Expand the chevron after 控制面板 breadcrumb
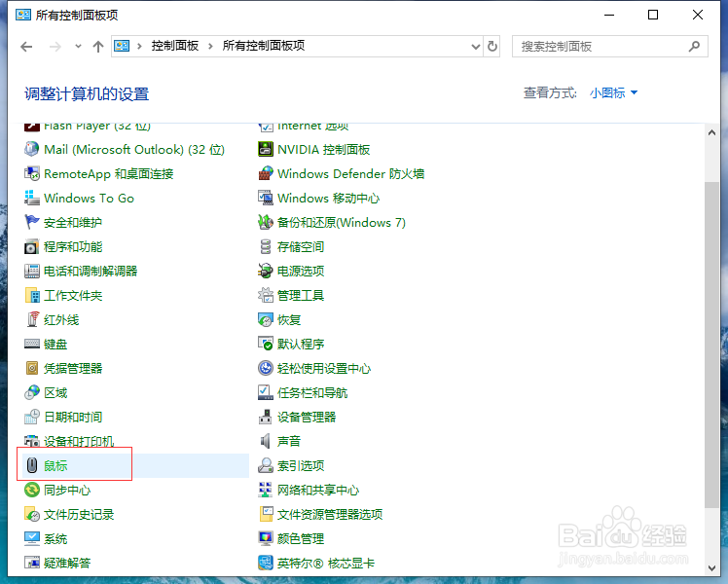Image resolution: width=728 pixels, height=584 pixels. (x=210, y=46)
